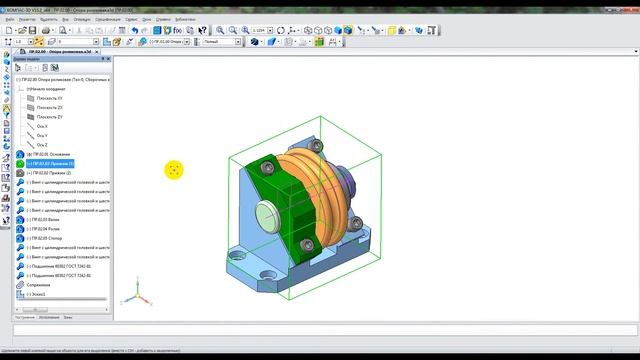The image size is (640, 360).
Task: Open the Справка menu
Action: pos(163,19)
